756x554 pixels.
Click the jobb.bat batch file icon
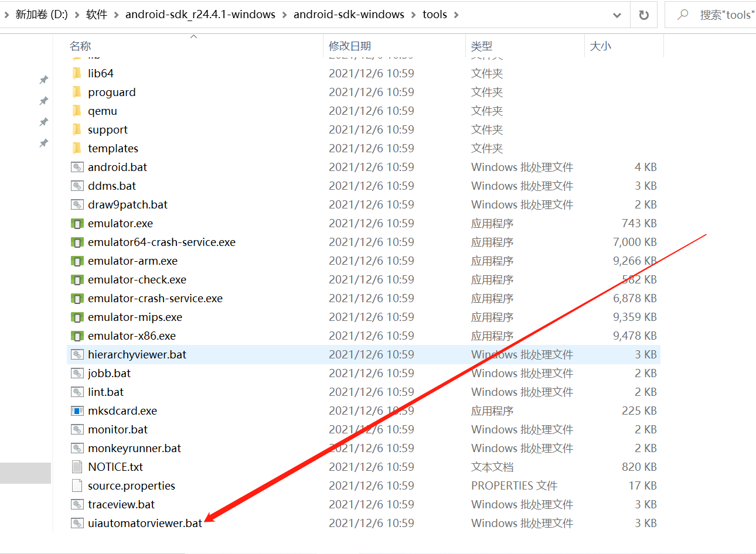pos(77,373)
